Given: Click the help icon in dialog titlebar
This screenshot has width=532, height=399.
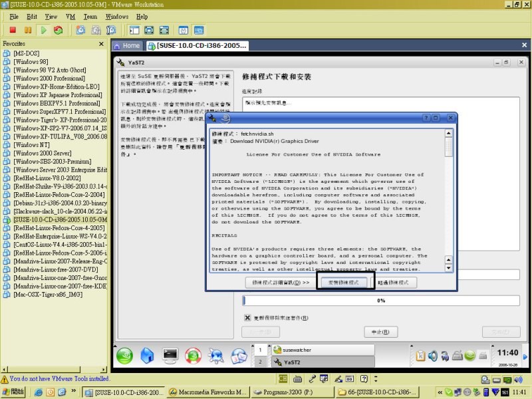Looking at the screenshot, I should tap(426, 118).
